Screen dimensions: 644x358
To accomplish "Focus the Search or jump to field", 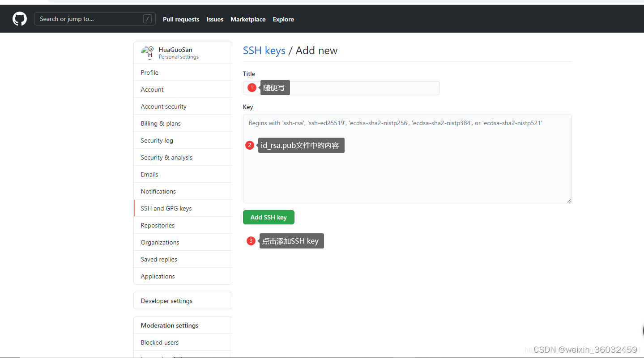I will [x=95, y=19].
